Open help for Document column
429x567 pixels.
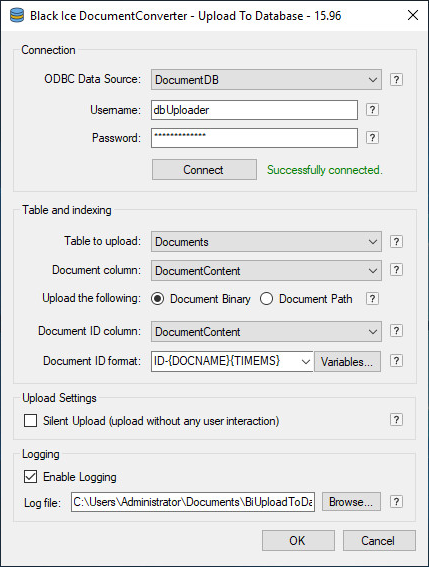pos(396,269)
